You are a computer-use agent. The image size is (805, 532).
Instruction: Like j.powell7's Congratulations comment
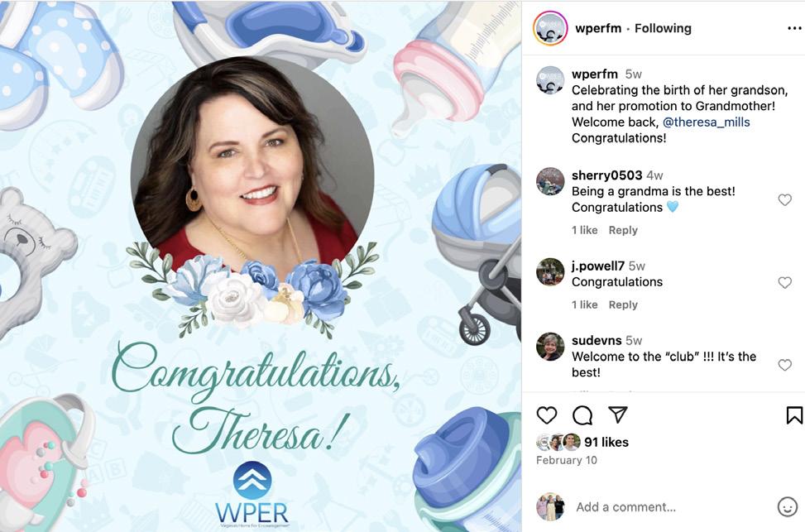pos(784,282)
